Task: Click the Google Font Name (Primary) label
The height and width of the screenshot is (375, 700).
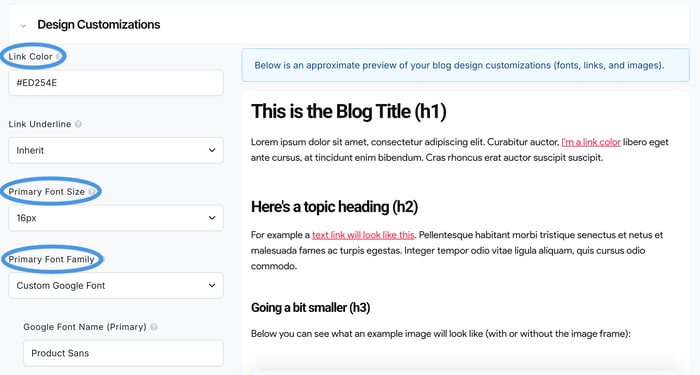Action: [x=85, y=327]
